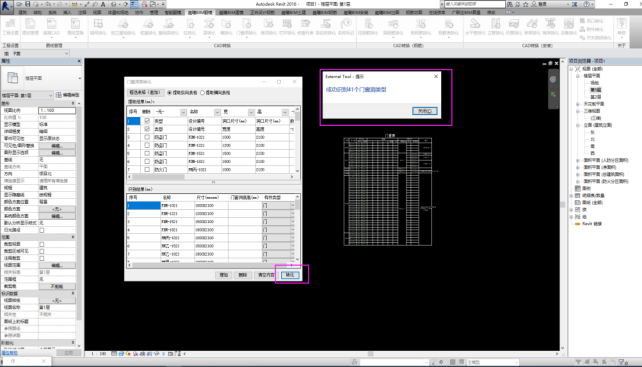Click the 轴网转化 grid conversion ribbon icon
The width and height of the screenshot is (642, 367).
click(98, 27)
